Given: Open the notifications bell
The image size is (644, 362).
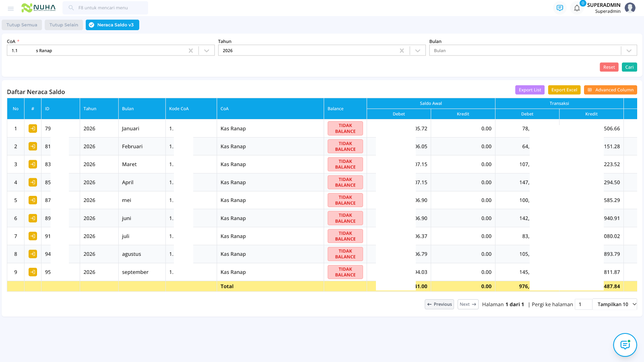Looking at the screenshot, I should (x=577, y=8).
